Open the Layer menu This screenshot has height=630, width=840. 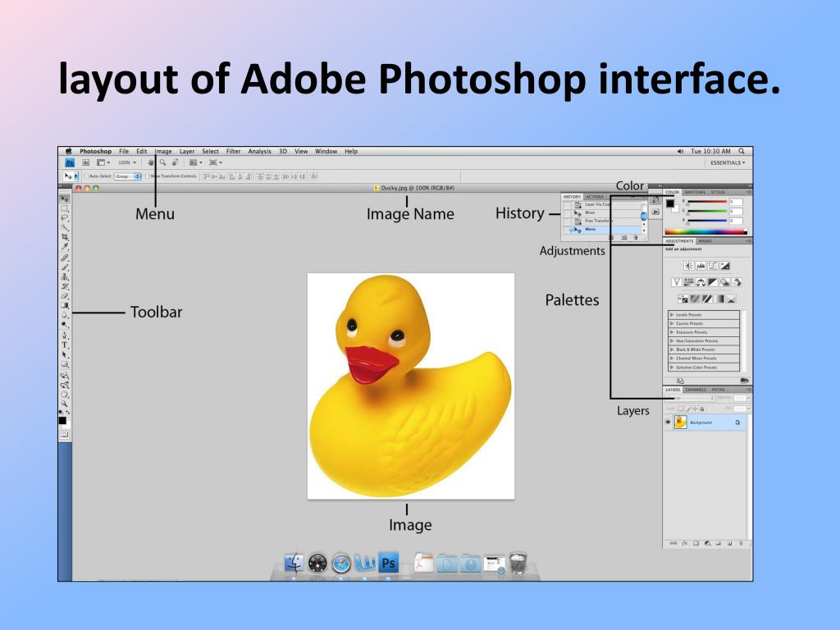(187, 151)
